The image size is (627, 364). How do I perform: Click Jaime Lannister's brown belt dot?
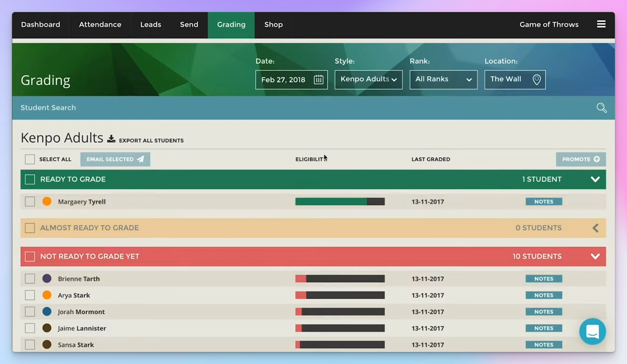47,328
